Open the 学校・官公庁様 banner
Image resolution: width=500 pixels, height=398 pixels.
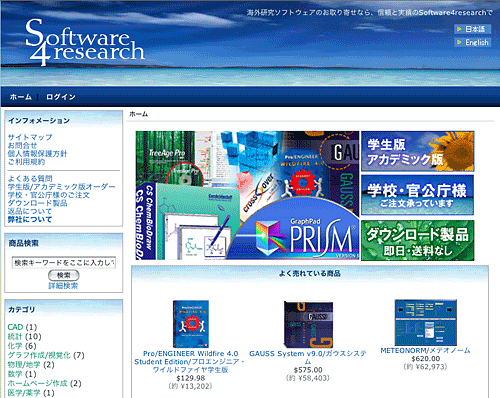click(x=418, y=195)
